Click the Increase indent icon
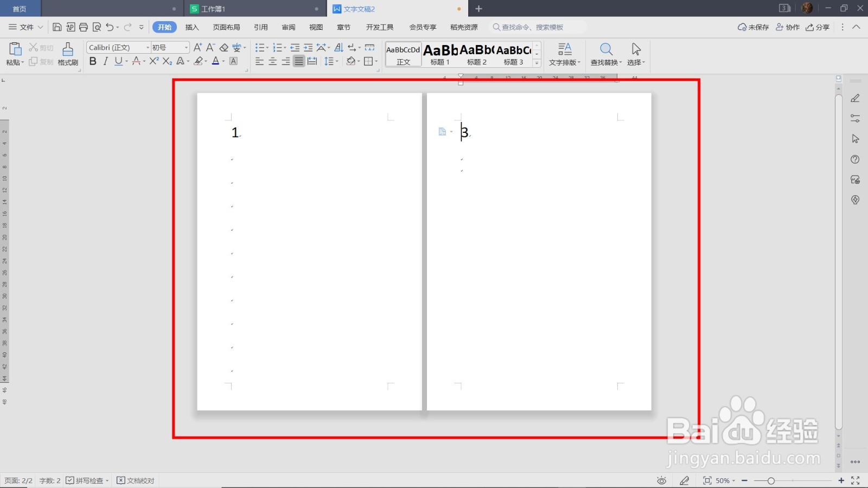Viewport: 868px width, 488px height. coord(308,48)
